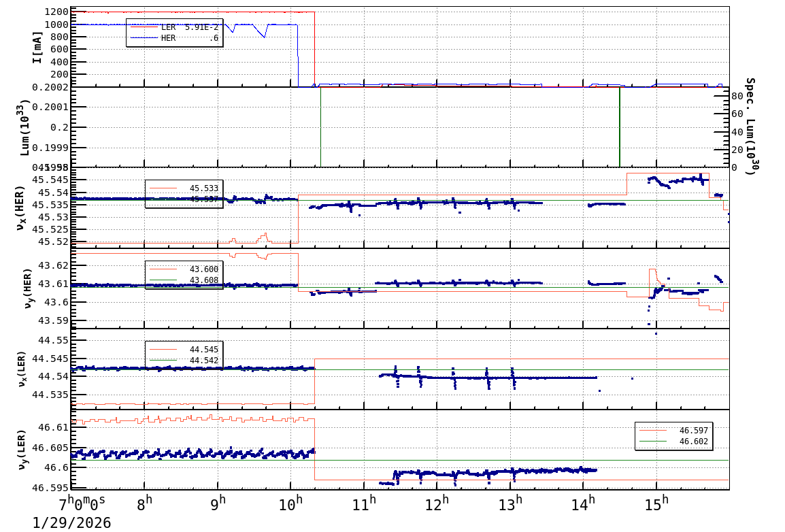The image size is (785, 532).
Task: Click the 1/29/2026 date label
Action: (71, 522)
